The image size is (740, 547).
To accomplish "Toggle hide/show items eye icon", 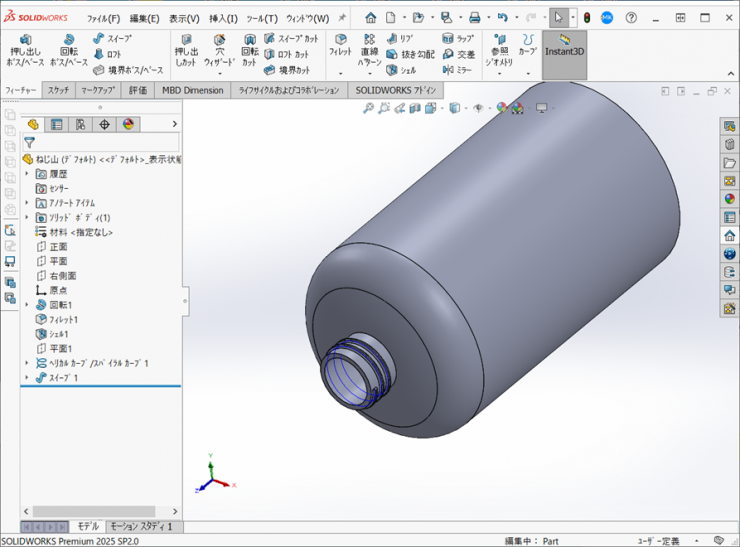I will click(479, 108).
